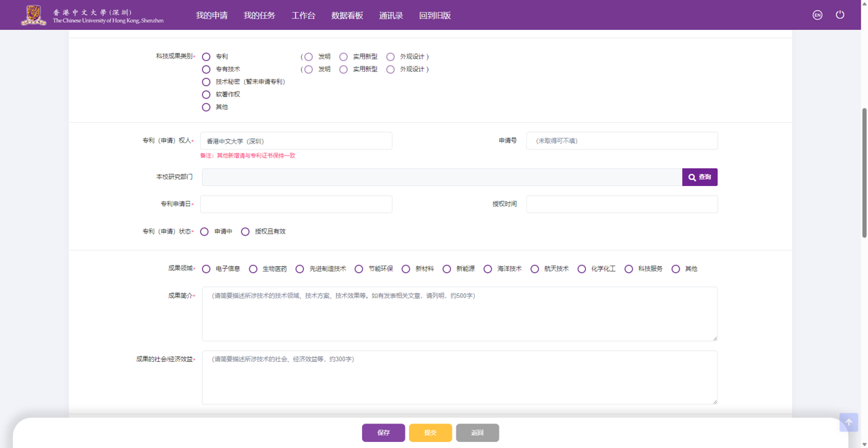Click the purple 保存 button
Screen dimensions: 868x448
(383, 433)
